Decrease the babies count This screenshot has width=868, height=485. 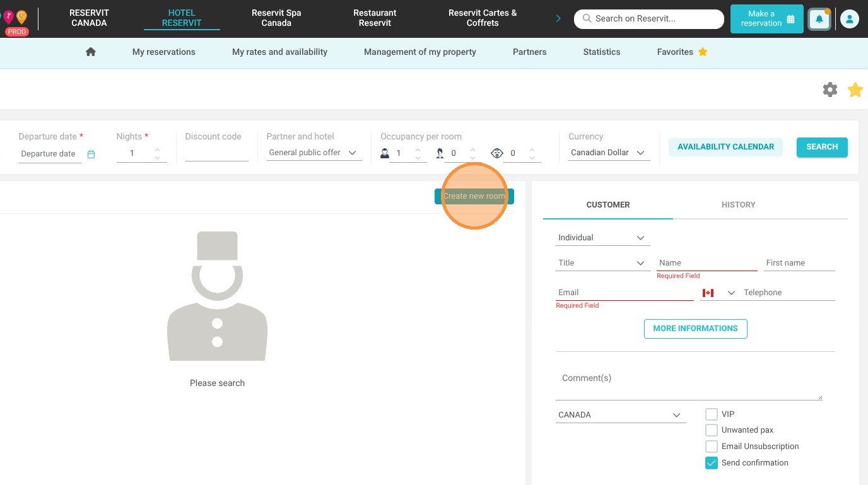coord(532,157)
